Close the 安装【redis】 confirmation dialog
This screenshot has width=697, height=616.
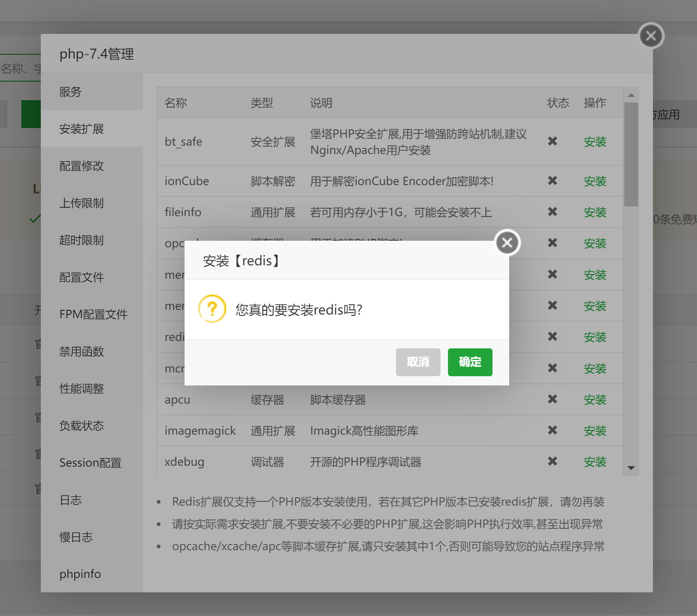(x=507, y=243)
